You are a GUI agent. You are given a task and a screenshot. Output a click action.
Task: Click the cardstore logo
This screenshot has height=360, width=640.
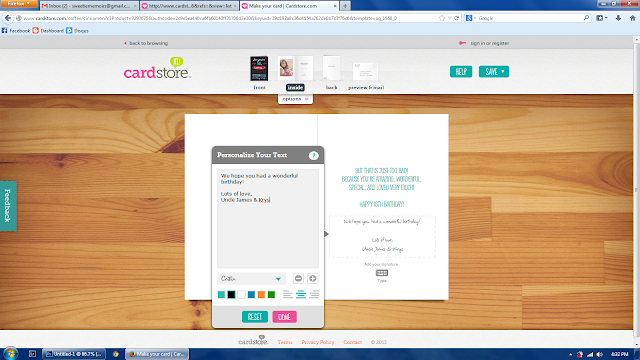[157, 68]
